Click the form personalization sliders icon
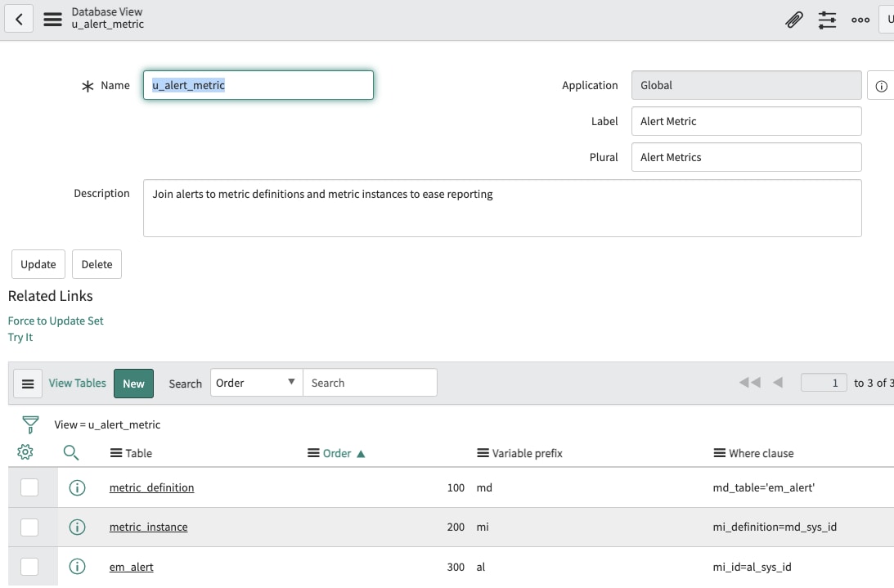 click(827, 19)
